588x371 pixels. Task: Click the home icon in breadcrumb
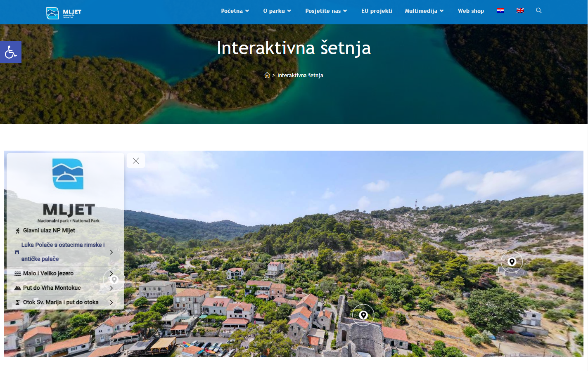coord(267,75)
